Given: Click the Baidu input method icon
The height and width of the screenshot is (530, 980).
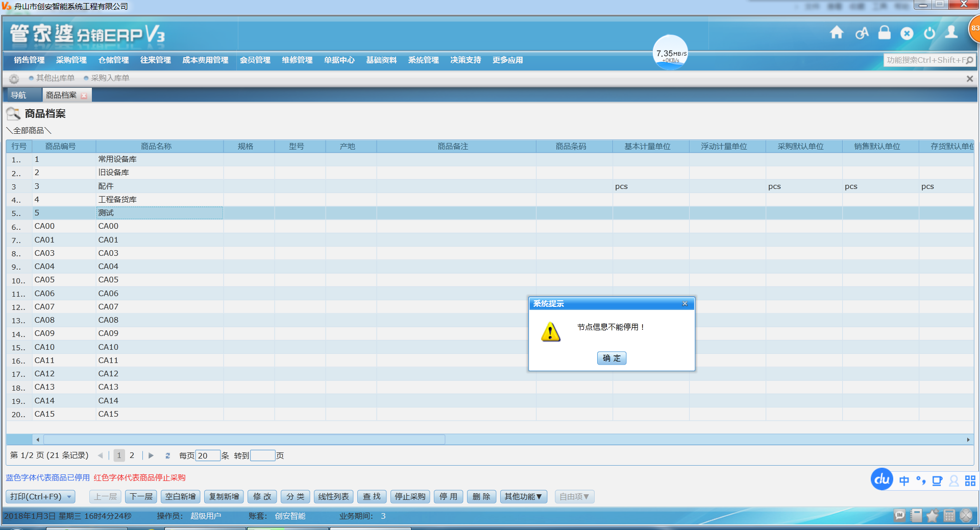Looking at the screenshot, I should click(x=881, y=479).
